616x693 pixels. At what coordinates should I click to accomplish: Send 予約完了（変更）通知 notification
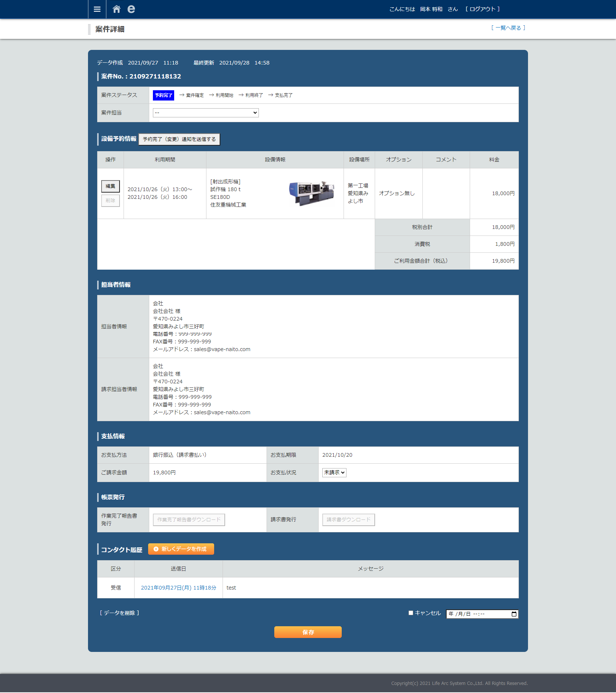pos(179,139)
